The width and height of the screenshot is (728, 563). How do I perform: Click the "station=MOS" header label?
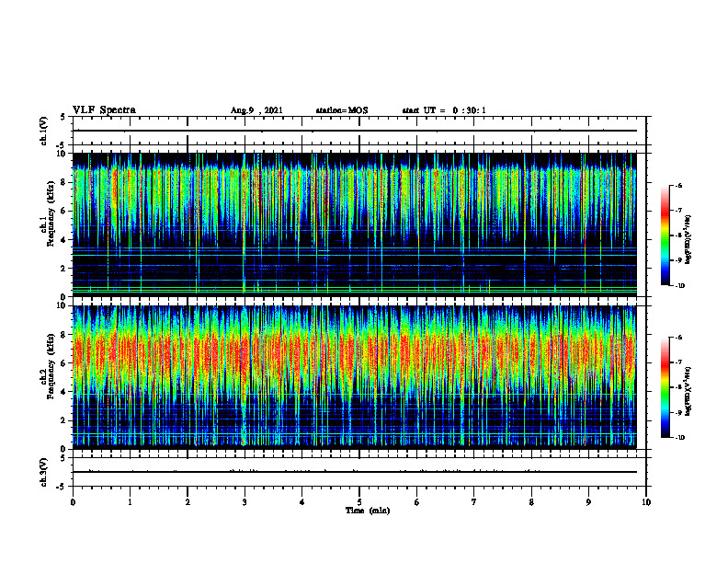tap(342, 110)
